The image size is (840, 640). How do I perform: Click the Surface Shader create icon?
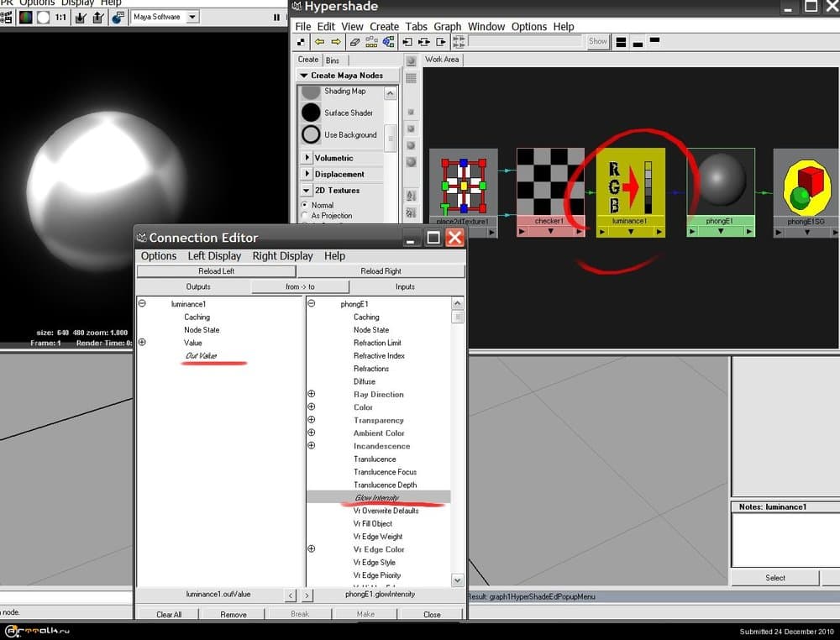pos(312,113)
